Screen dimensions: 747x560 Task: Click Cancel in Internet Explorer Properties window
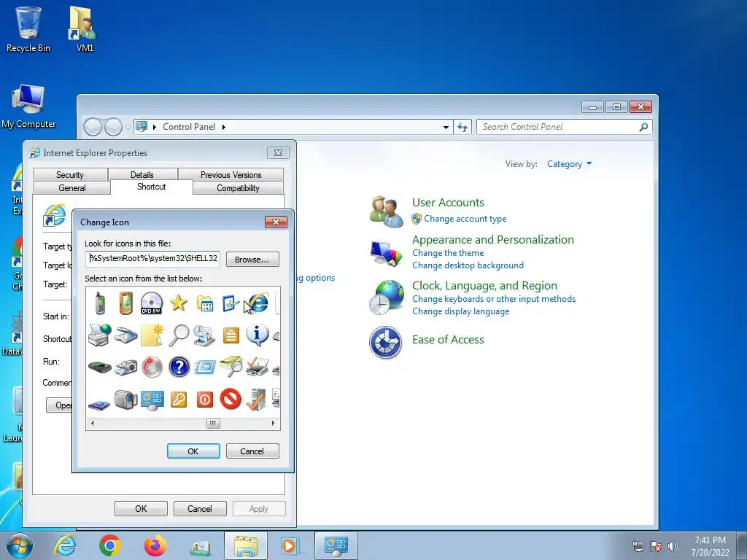200,508
